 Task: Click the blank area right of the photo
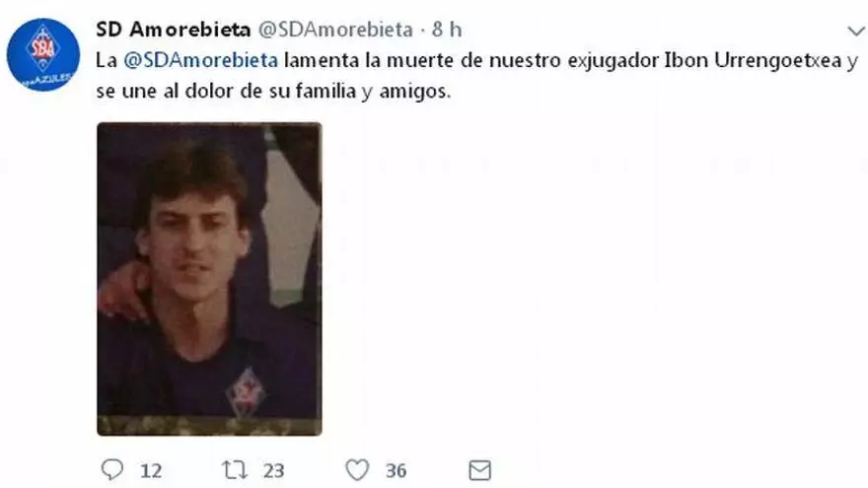(x=593, y=279)
